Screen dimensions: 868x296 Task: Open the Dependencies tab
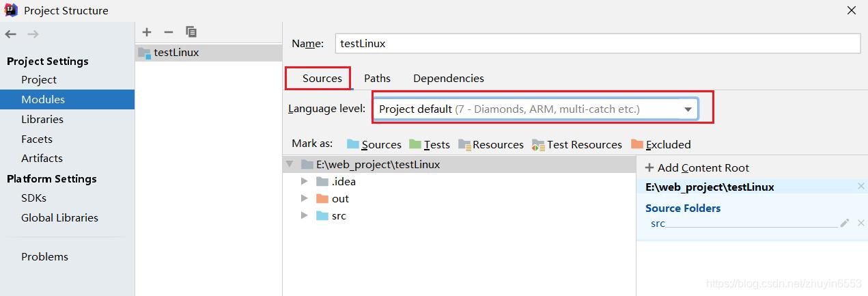click(x=448, y=79)
